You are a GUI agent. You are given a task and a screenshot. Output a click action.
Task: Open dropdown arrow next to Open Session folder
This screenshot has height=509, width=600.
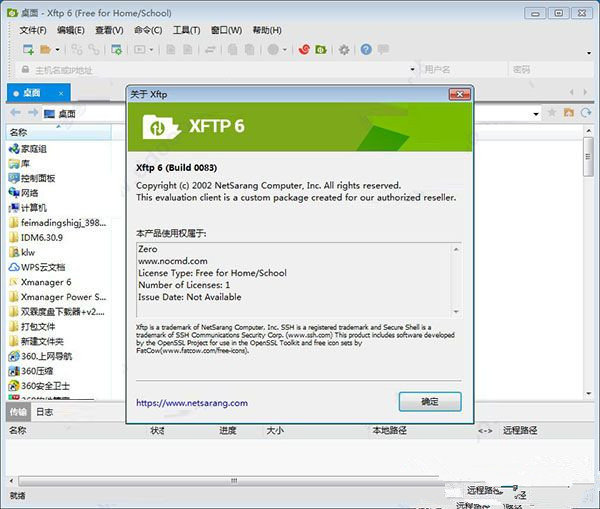click(59, 49)
